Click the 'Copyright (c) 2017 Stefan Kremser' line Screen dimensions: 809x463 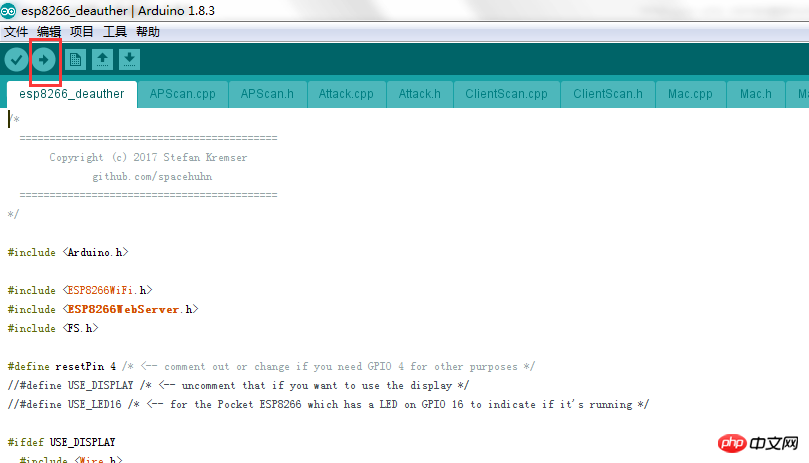coord(148,157)
